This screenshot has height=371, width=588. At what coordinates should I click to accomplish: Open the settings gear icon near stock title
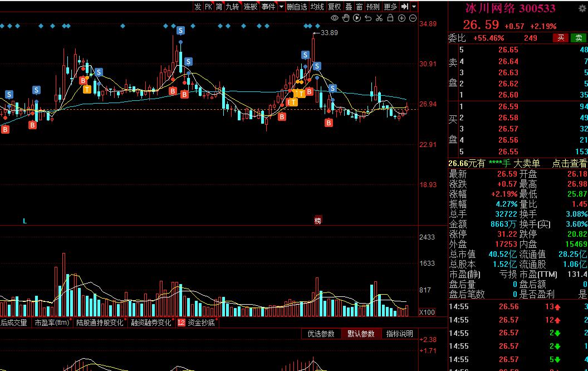582,8
